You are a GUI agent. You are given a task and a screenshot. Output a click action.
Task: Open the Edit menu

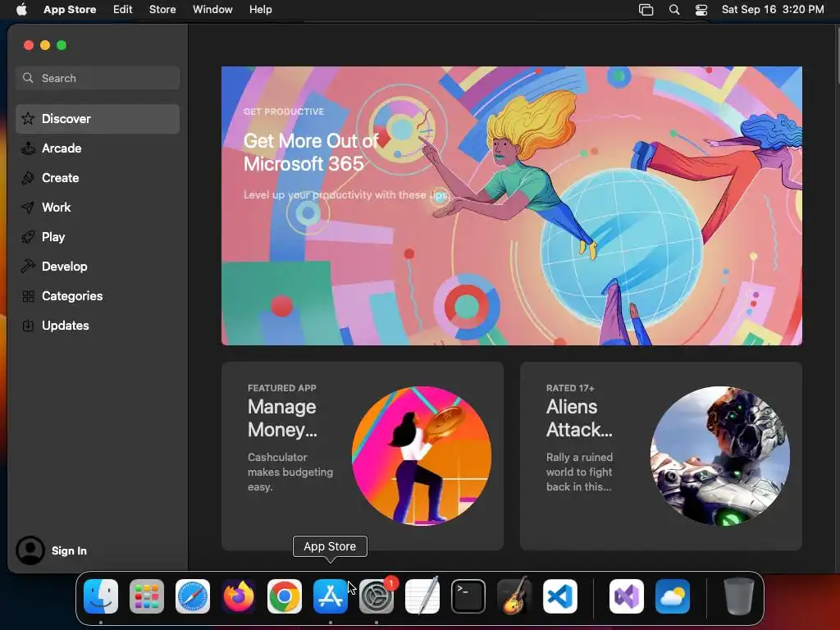click(x=123, y=10)
